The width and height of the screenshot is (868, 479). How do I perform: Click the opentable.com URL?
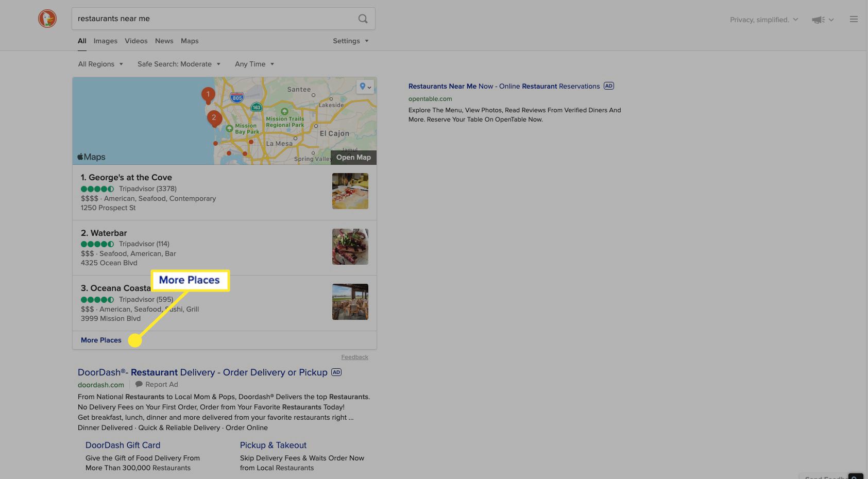[430, 98]
